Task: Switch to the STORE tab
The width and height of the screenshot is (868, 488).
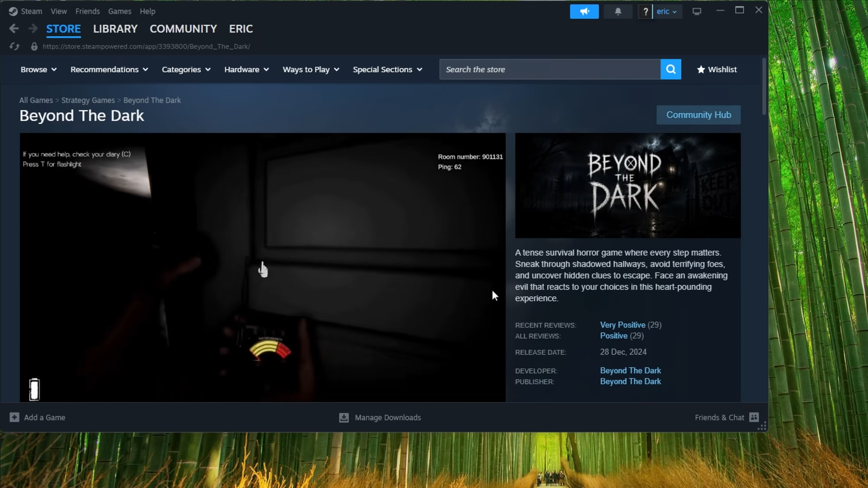Action: click(x=63, y=29)
